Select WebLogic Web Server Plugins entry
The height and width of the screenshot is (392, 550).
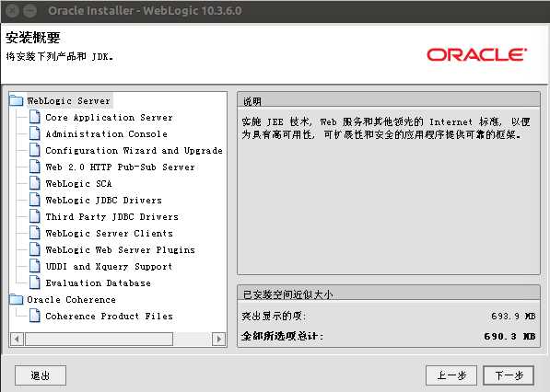tap(120, 249)
